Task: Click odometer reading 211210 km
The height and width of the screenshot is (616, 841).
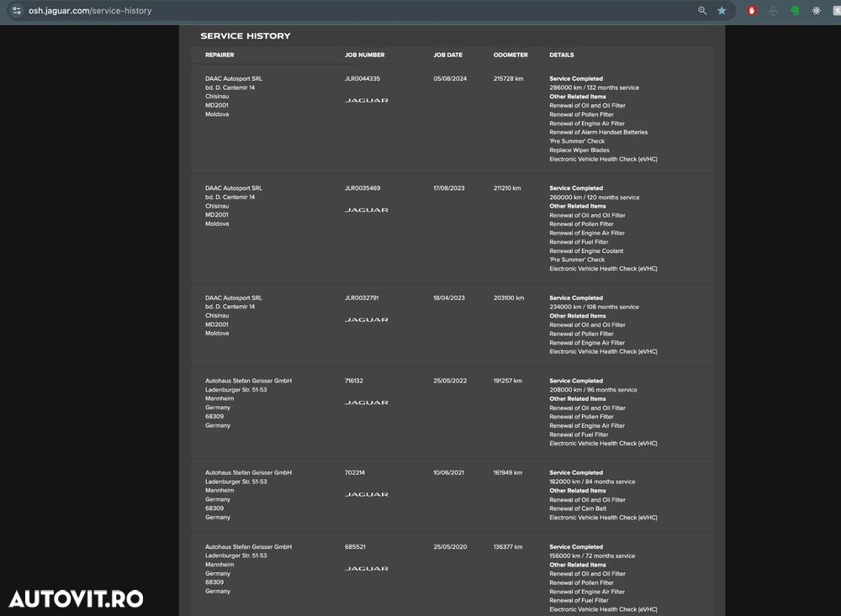Action: click(507, 188)
